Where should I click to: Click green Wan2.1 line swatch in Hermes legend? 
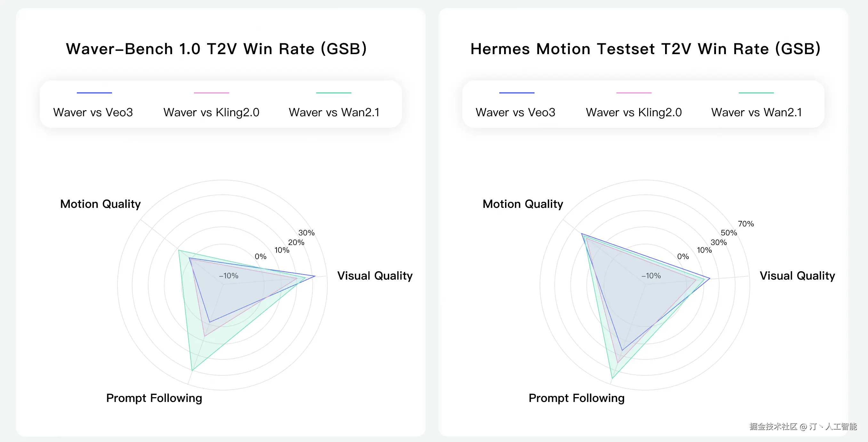click(756, 93)
